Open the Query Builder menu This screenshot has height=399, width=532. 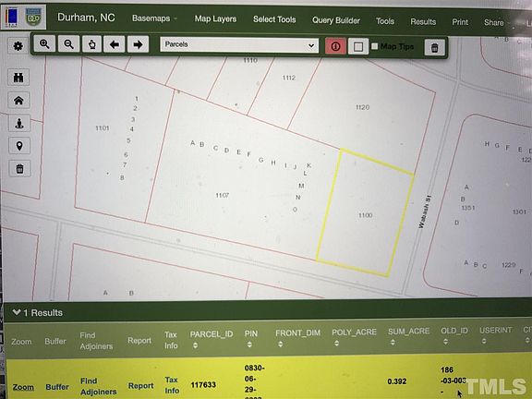(336, 20)
